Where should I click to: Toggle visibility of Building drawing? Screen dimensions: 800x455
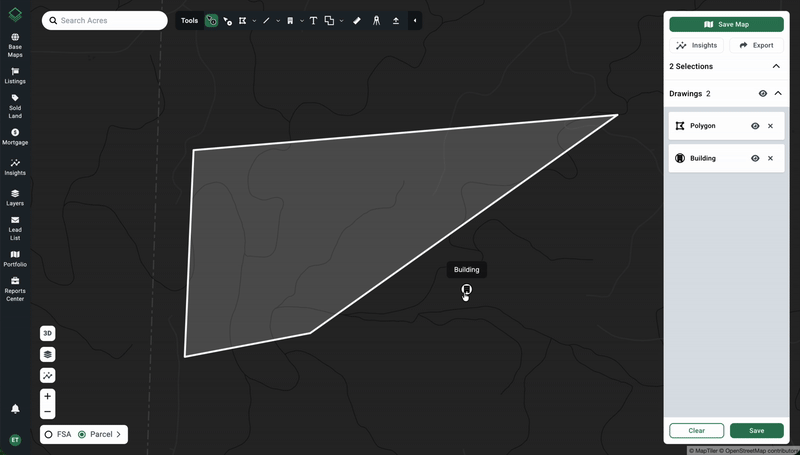(755, 158)
